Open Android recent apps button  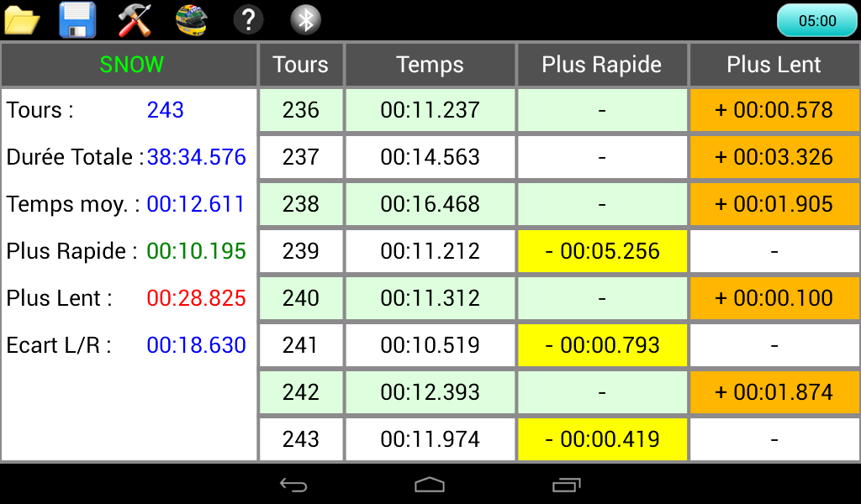click(x=566, y=484)
